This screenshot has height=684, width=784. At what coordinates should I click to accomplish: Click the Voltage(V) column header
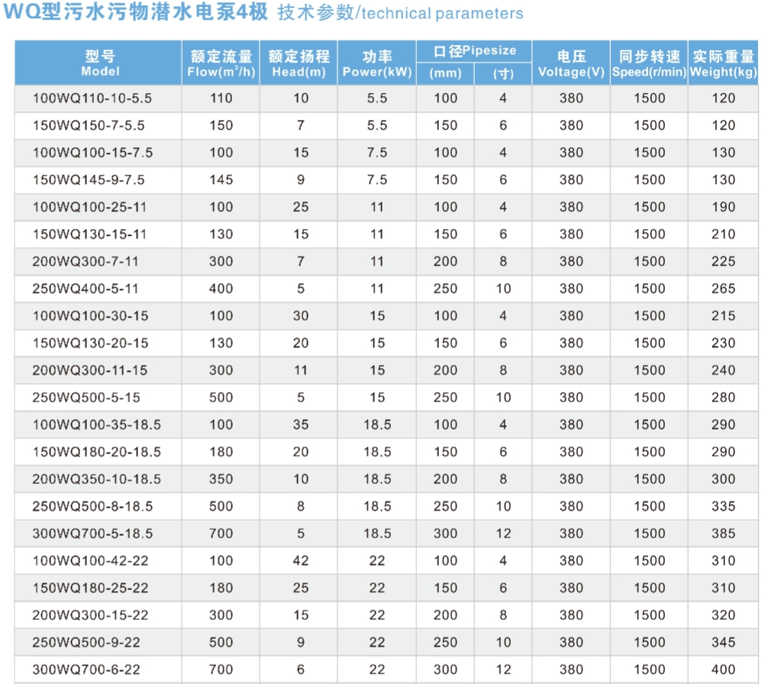[x=571, y=63]
